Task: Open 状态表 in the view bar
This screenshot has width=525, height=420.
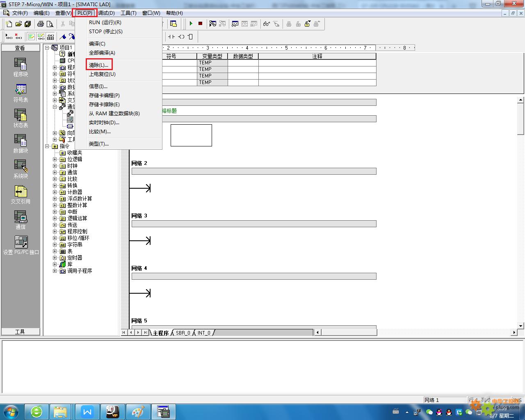Action: pos(21,118)
